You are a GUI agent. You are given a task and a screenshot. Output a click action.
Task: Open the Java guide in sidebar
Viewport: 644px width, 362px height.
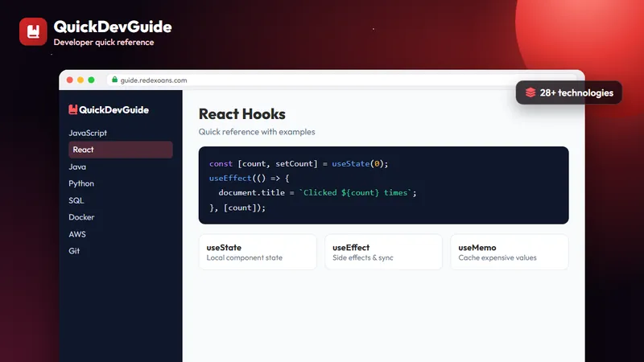77,167
